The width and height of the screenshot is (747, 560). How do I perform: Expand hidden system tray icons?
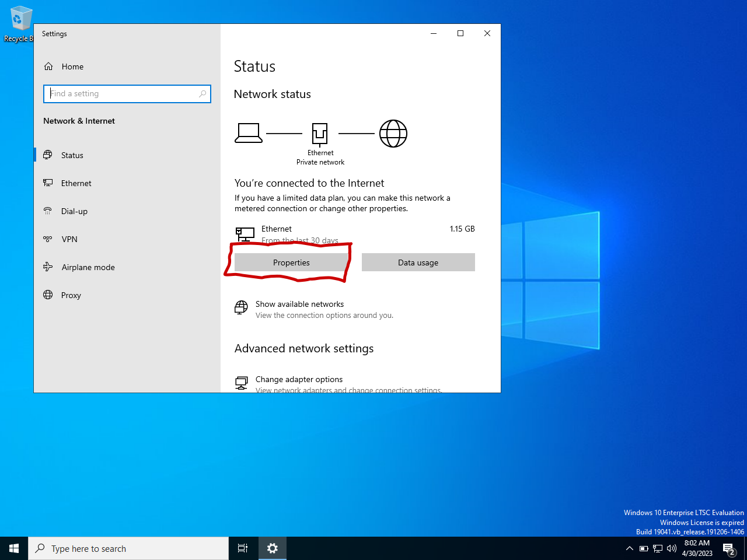[629, 548]
